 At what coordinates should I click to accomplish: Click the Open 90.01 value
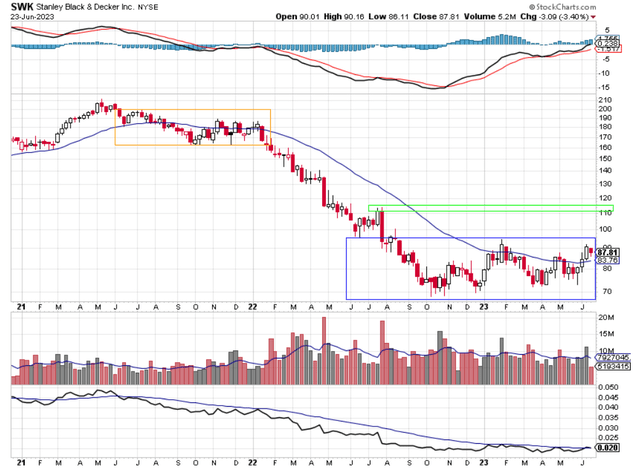(x=298, y=17)
